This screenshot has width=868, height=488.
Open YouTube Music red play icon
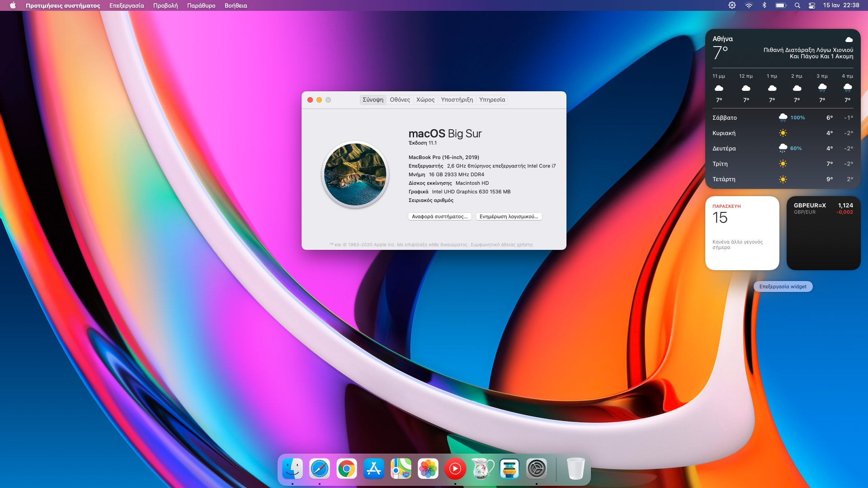point(455,469)
